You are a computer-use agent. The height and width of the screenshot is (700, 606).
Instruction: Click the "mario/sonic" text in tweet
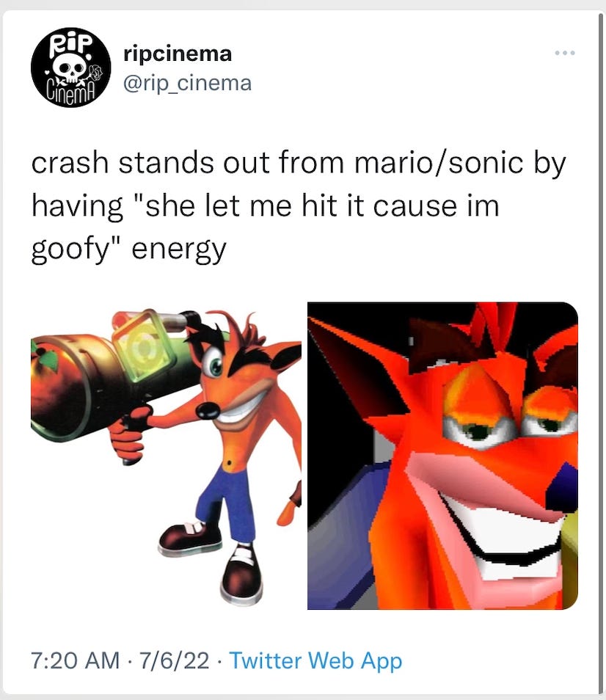coord(438,164)
